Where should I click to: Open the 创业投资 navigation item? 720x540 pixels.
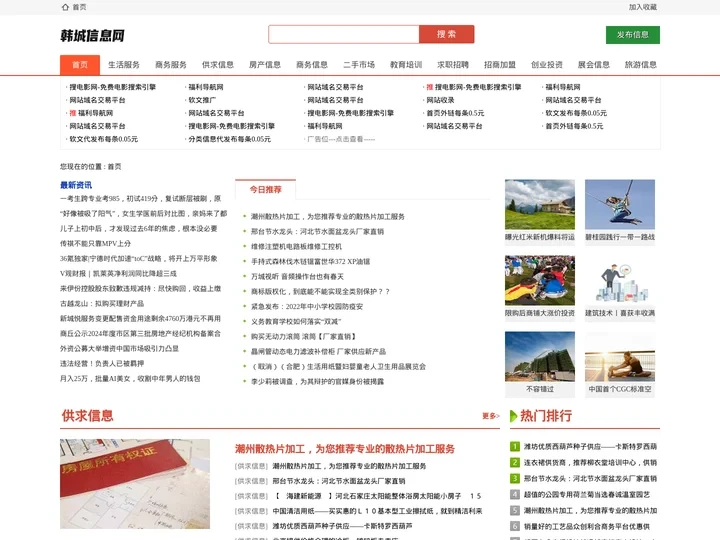click(547, 65)
